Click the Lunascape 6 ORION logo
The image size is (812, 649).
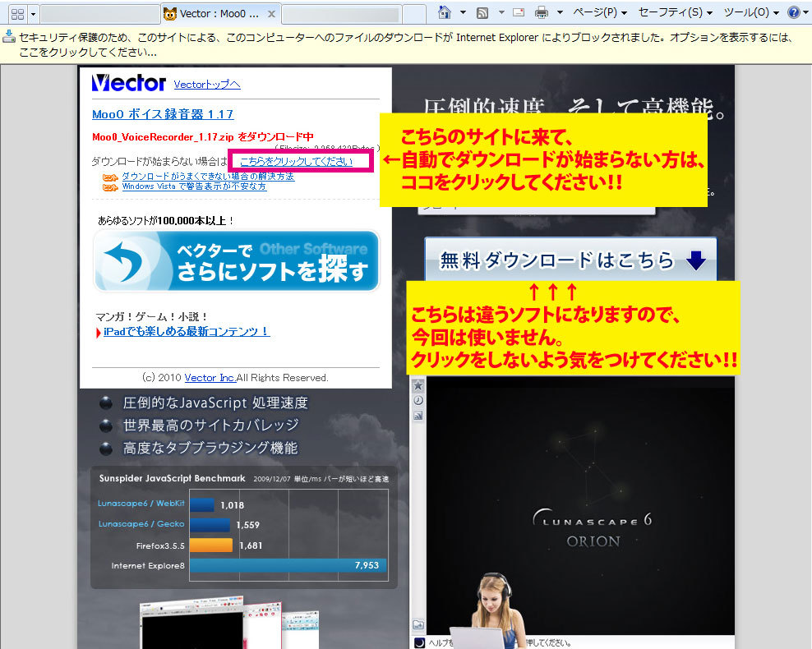pyautogui.click(x=593, y=528)
